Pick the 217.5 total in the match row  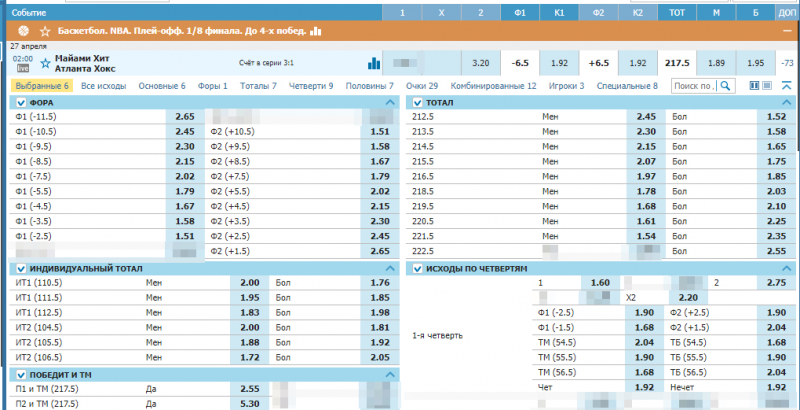tap(677, 63)
